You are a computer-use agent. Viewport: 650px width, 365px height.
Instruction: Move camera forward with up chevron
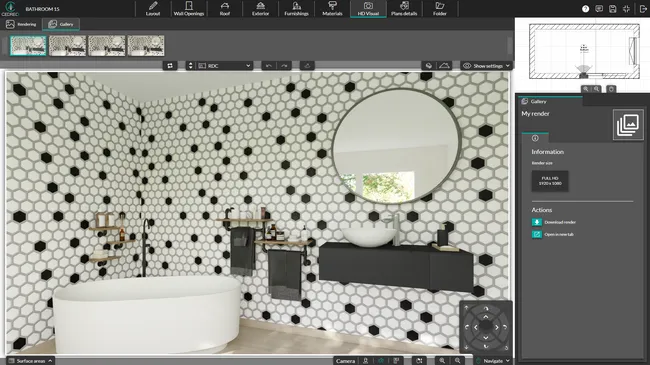(x=486, y=317)
